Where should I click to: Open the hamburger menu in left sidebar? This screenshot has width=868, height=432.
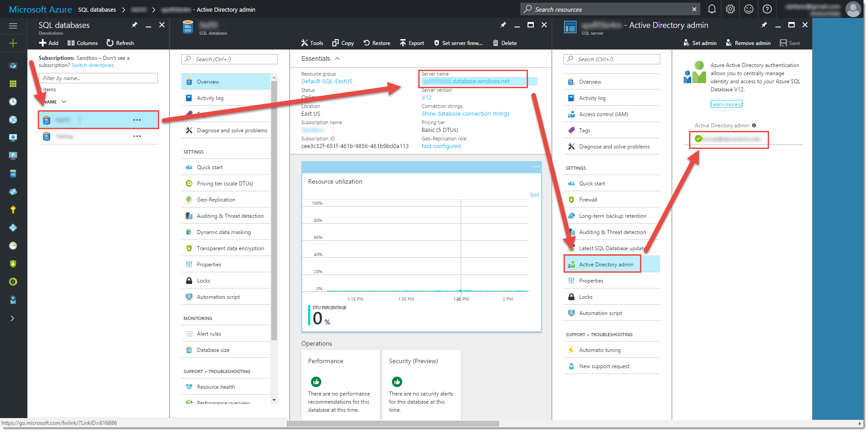(x=13, y=26)
